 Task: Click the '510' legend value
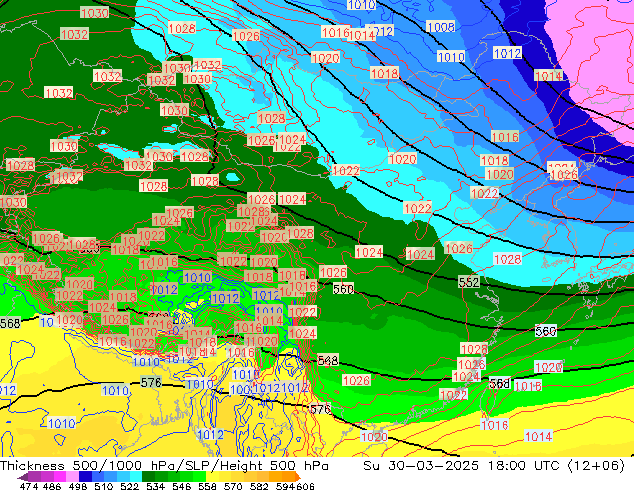coord(104,486)
